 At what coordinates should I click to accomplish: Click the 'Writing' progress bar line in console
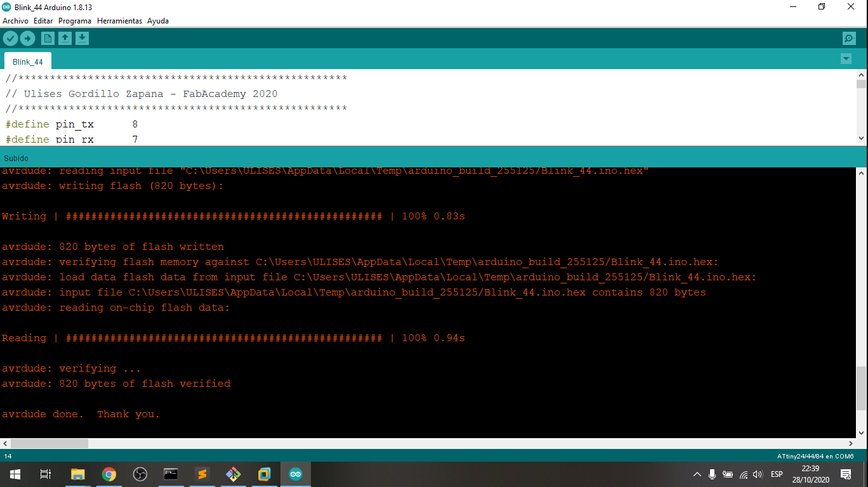[233, 216]
